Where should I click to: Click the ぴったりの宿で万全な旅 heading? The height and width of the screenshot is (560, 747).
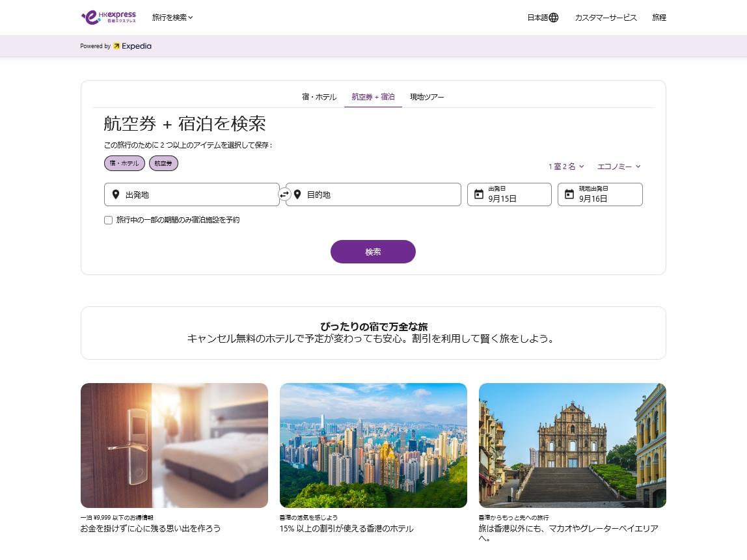pos(373,327)
